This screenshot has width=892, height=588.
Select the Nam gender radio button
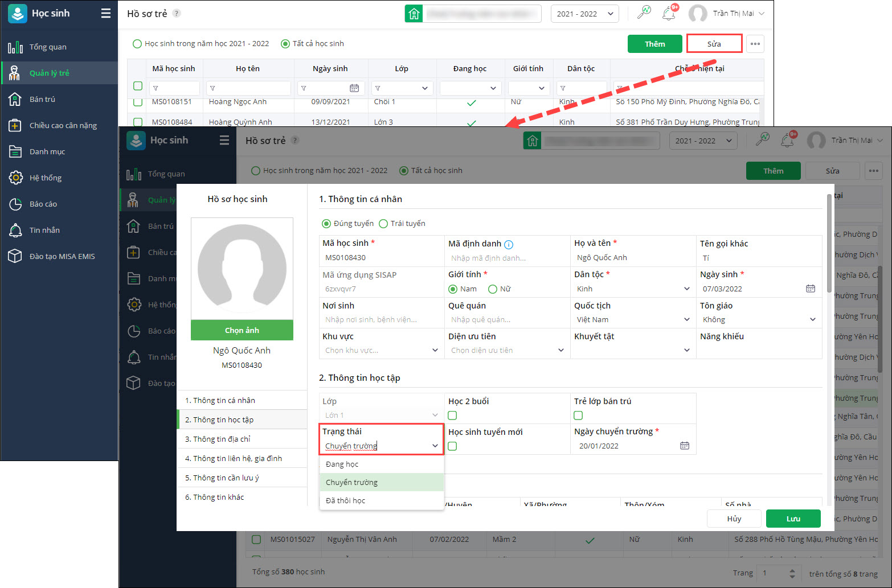[x=453, y=289]
